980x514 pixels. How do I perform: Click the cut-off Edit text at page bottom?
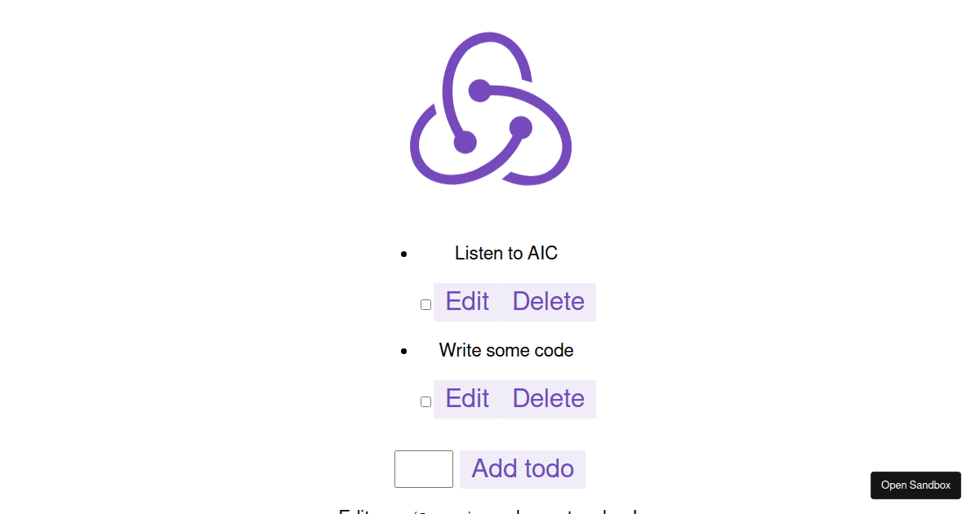(356, 512)
